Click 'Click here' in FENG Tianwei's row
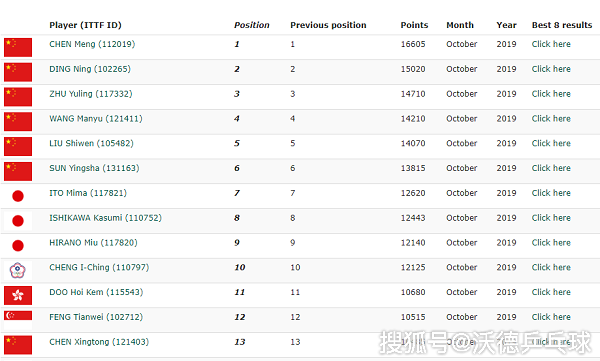The height and width of the screenshot is (361, 600). pyautogui.click(x=551, y=317)
